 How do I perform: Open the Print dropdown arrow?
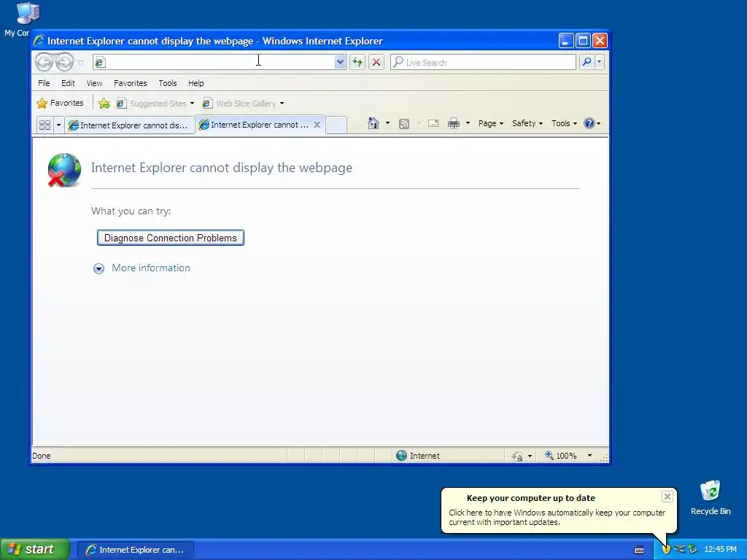468,123
